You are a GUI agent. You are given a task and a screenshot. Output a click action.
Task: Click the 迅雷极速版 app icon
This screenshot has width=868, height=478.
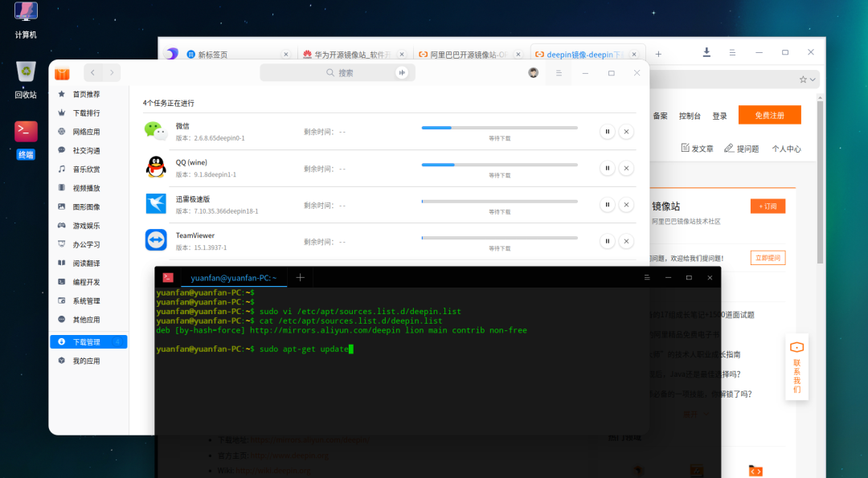click(x=156, y=203)
